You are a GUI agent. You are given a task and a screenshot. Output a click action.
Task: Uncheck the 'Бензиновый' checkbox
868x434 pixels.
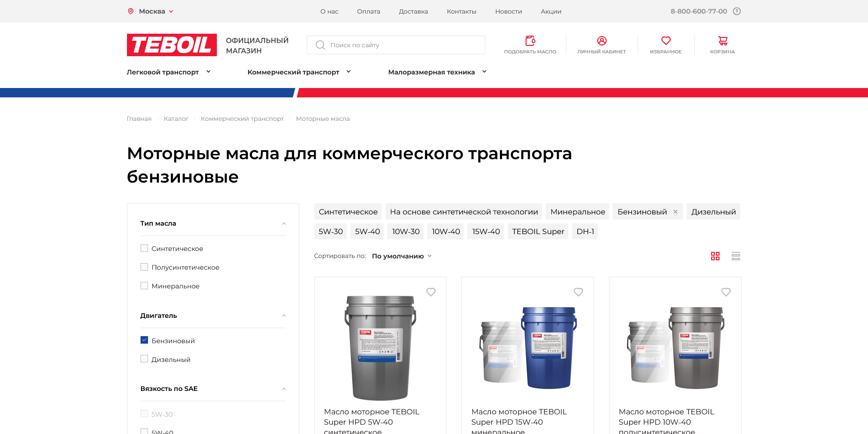144,340
